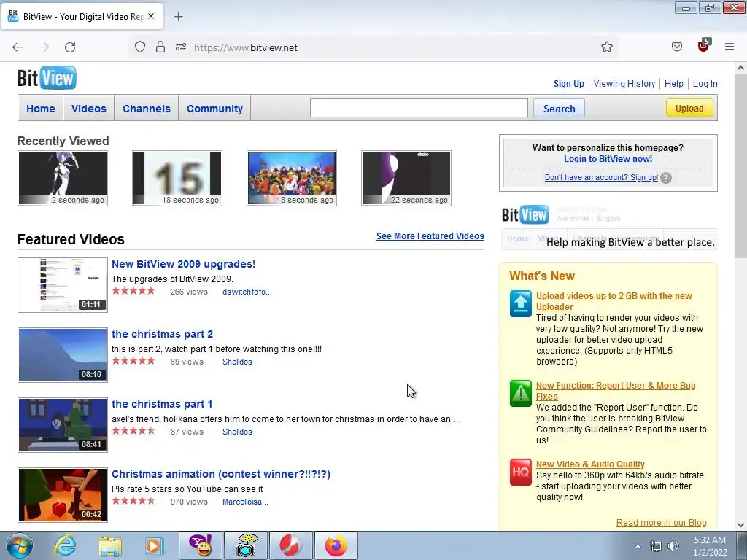This screenshot has width=747, height=560.
Task: Click Don't have an account? Sign up!
Action: (601, 178)
